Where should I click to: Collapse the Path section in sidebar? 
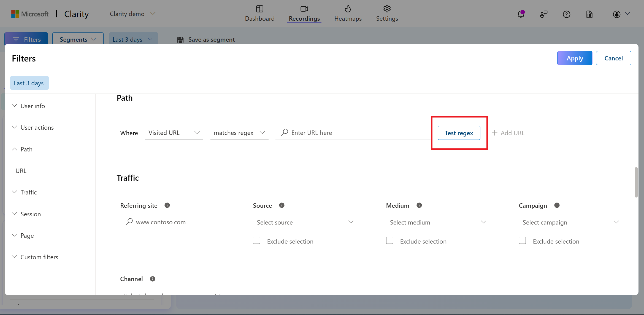[x=22, y=149]
